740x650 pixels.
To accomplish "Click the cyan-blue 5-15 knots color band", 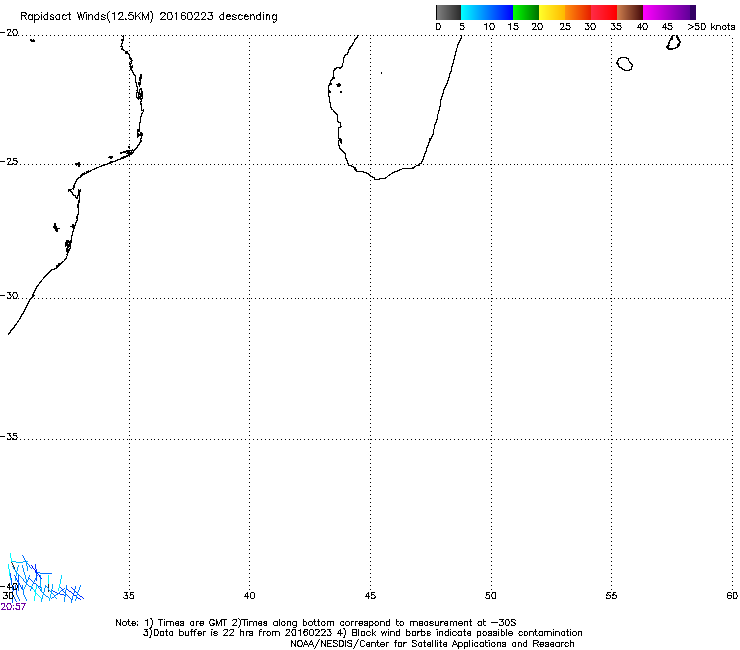I will (x=487, y=12).
